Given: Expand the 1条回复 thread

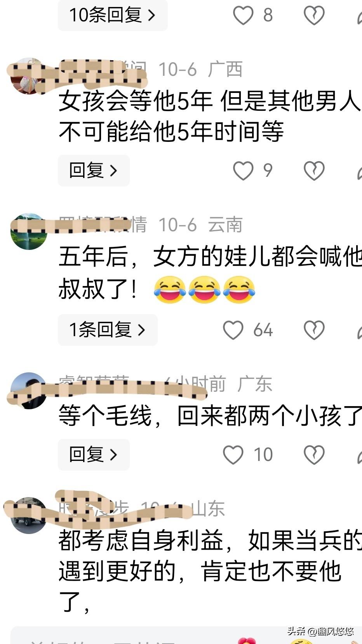Looking at the screenshot, I should tap(108, 330).
